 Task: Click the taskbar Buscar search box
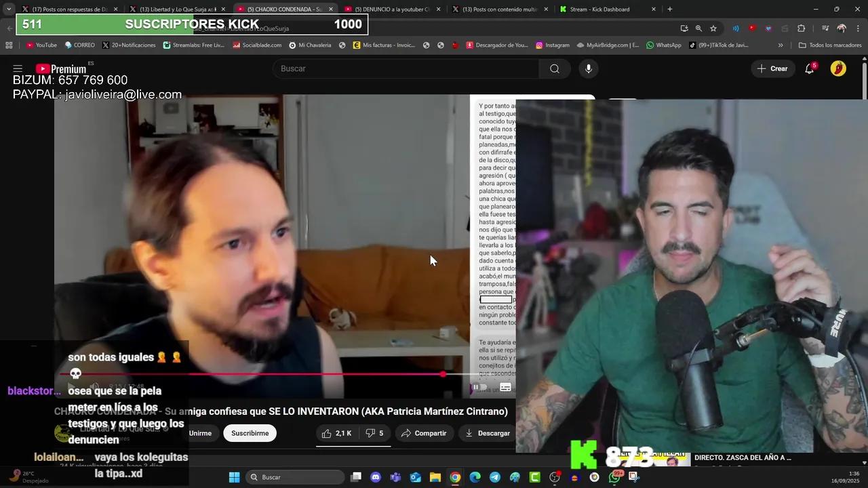294,477
